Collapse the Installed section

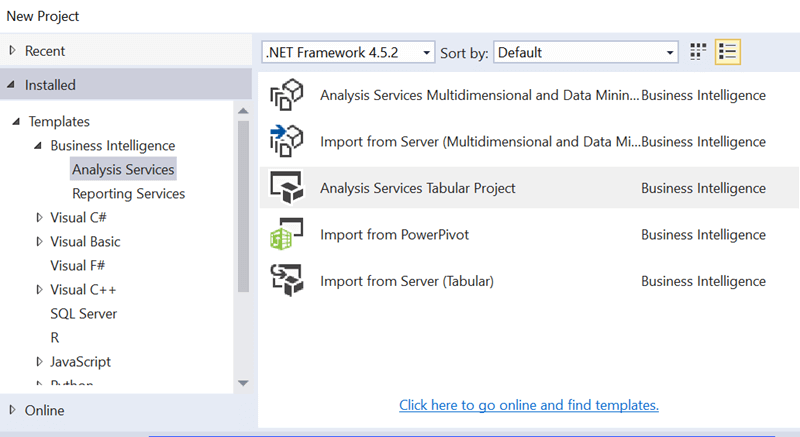[11, 85]
